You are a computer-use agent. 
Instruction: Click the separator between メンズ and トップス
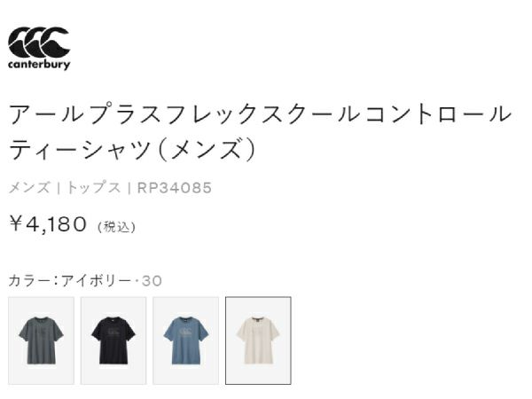[x=58, y=187]
